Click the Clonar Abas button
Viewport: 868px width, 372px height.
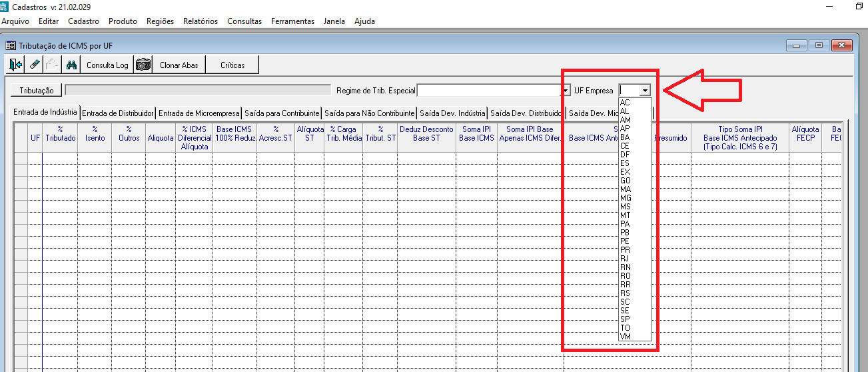(179, 65)
